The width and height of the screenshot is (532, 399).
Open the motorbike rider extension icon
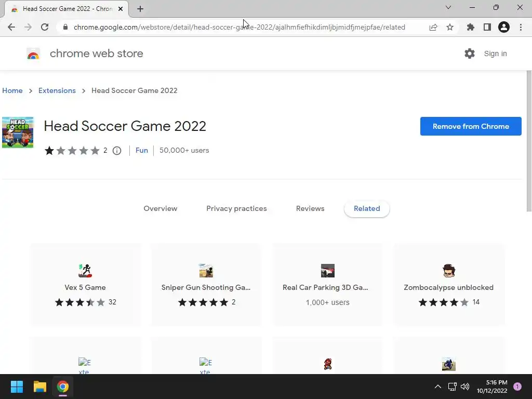pyautogui.click(x=448, y=364)
